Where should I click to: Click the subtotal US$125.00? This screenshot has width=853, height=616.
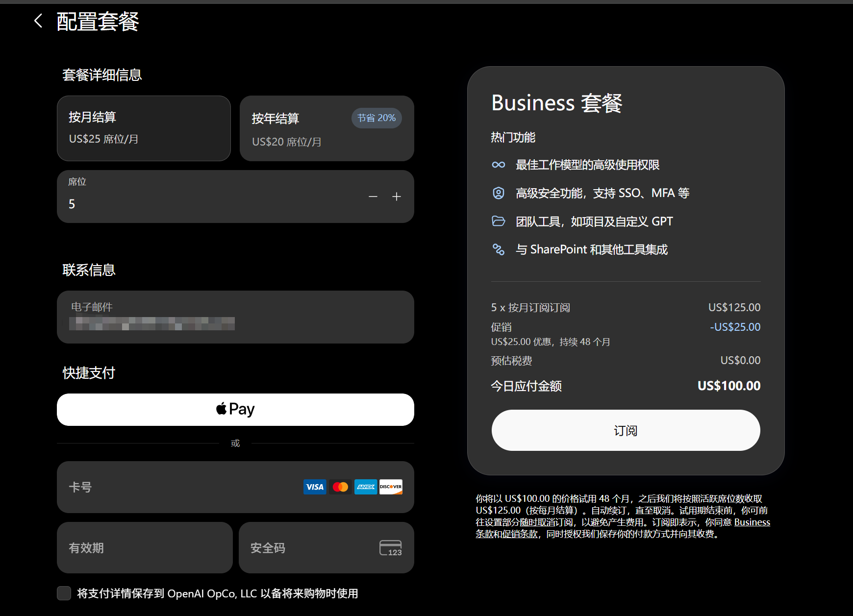click(x=734, y=307)
